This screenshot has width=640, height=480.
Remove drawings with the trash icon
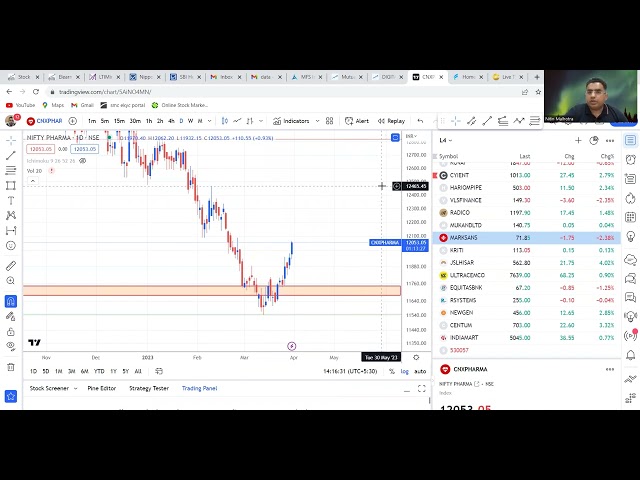tap(11, 367)
